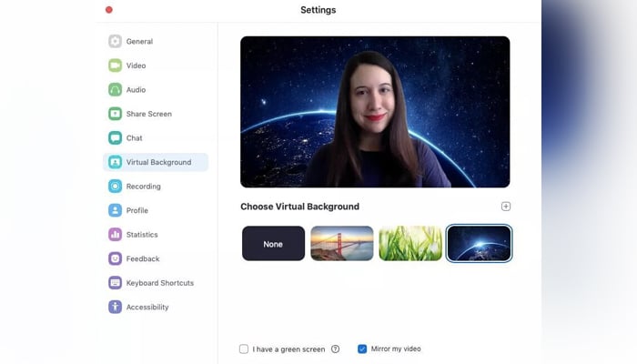This screenshot has width=637, height=364.
Task: Open Accessibility label in sidebar
Action: point(147,308)
